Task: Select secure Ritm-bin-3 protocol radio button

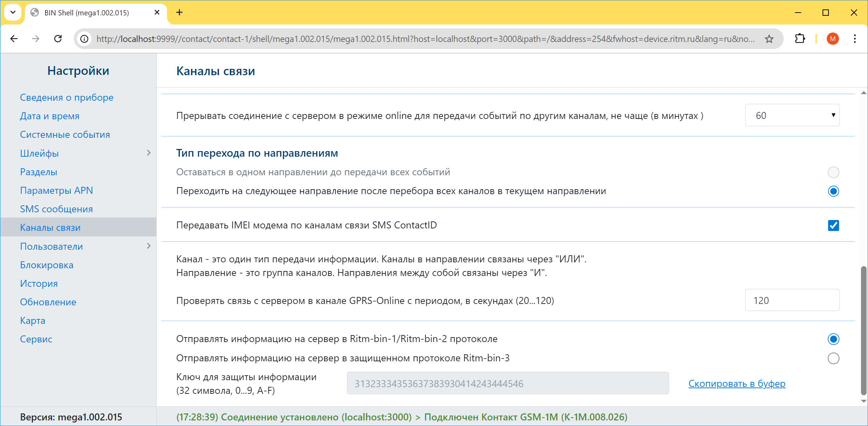Action: (x=833, y=358)
